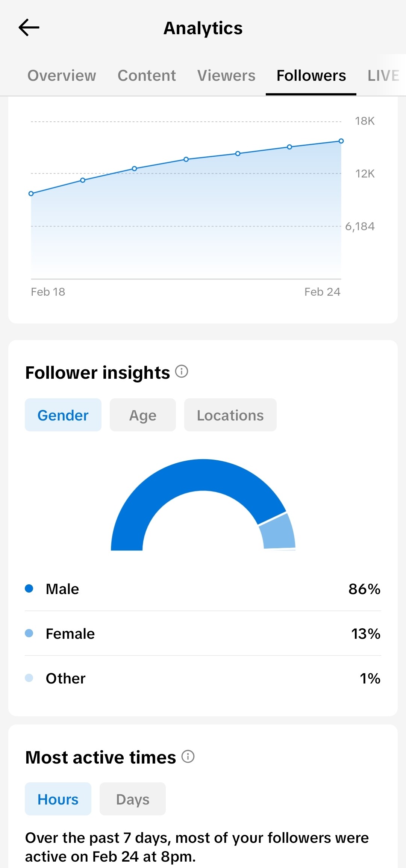Select the Feb 18 chart data point
The width and height of the screenshot is (406, 868).
click(31, 194)
